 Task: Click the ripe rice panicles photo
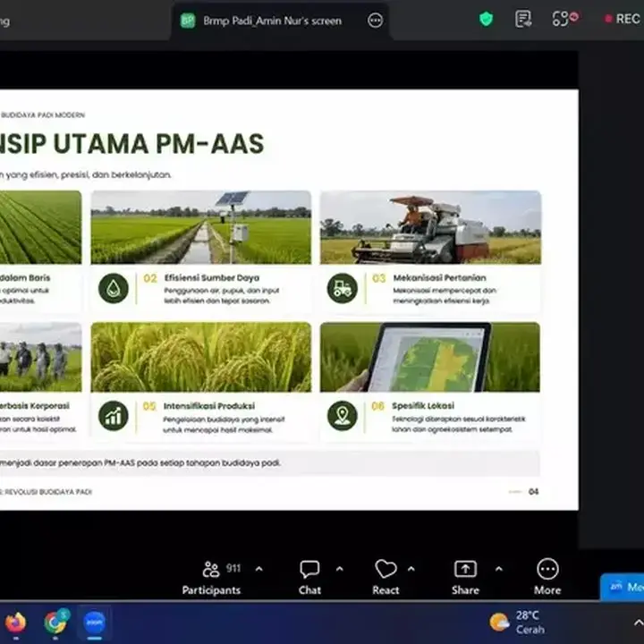click(x=201, y=357)
